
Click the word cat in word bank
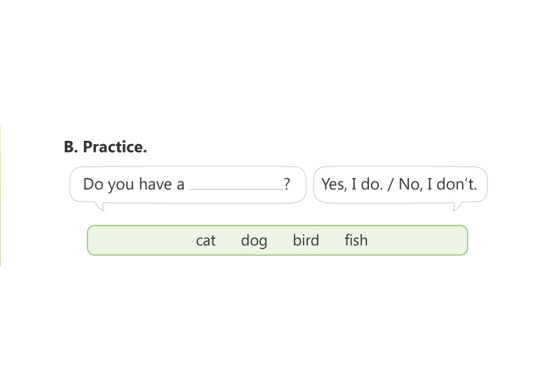click(x=206, y=241)
